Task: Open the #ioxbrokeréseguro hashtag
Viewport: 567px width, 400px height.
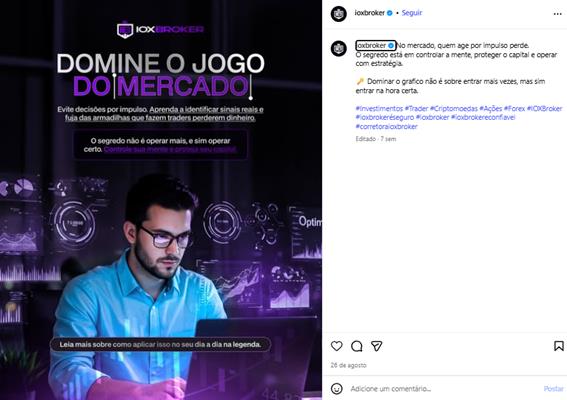Action: [x=385, y=117]
